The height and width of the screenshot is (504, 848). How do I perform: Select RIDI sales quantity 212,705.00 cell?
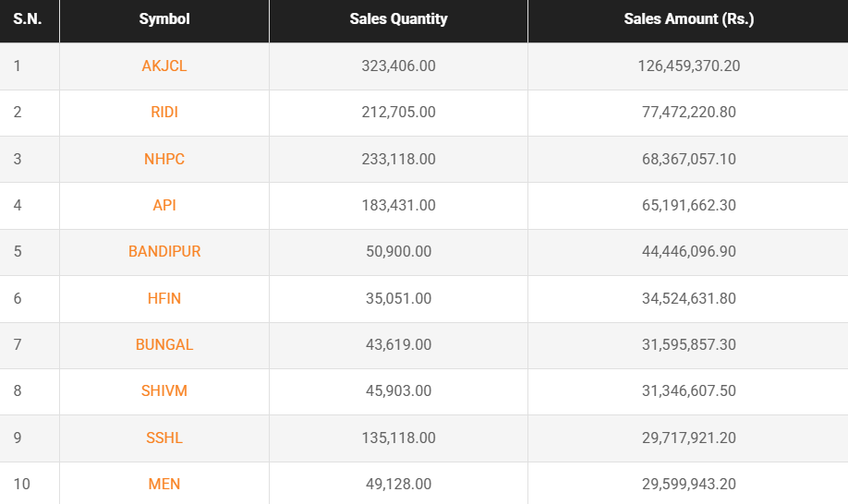point(398,113)
